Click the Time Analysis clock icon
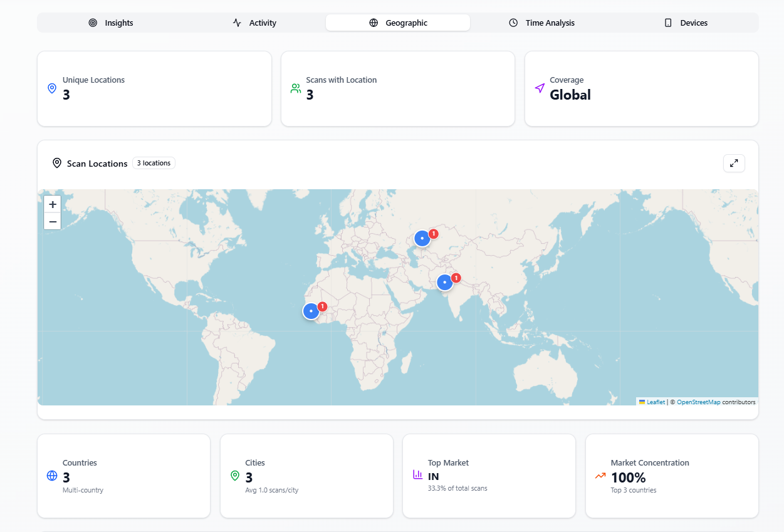The height and width of the screenshot is (532, 784). [x=513, y=23]
